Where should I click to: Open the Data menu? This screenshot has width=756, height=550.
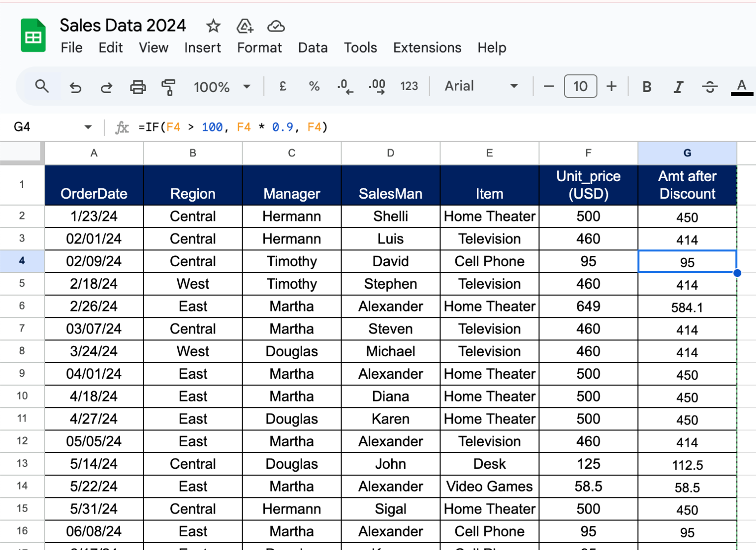tap(313, 48)
